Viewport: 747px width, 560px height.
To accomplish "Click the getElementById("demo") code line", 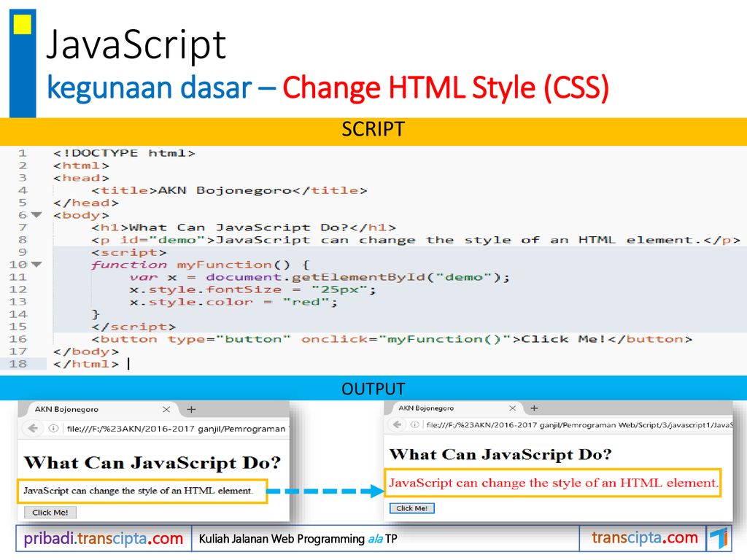I will [320, 277].
